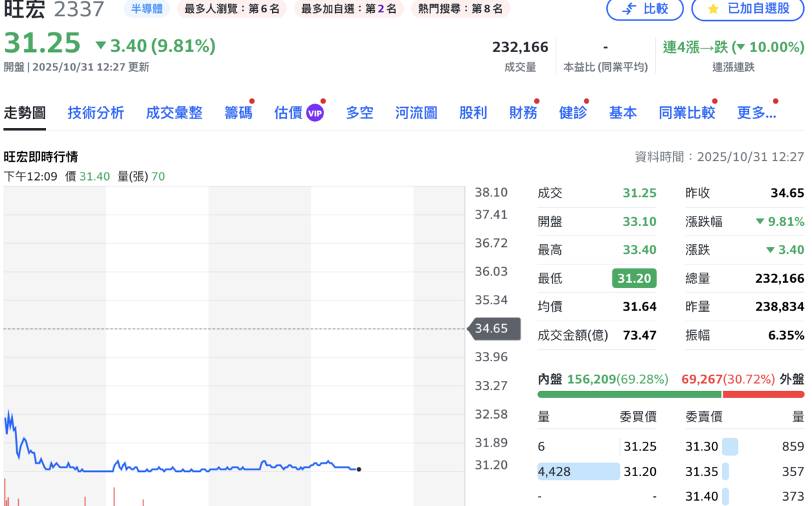This screenshot has height=506, width=812.
Task: Click 最多人瀏覽 ranking tag
Action: point(231,9)
